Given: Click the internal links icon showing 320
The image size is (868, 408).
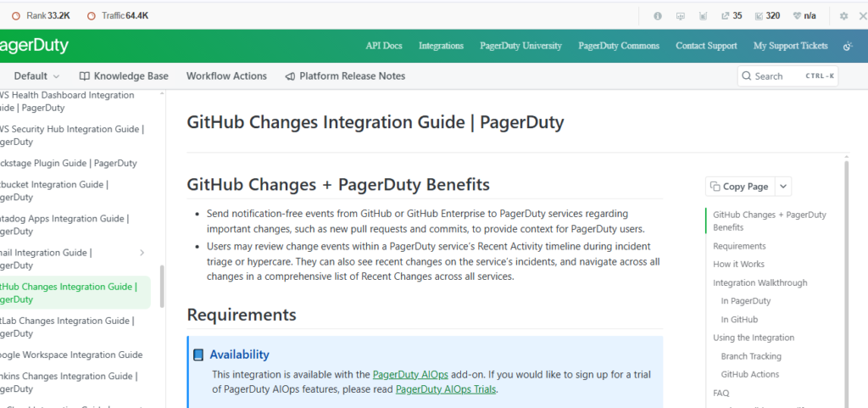Looking at the screenshot, I should coord(759,16).
